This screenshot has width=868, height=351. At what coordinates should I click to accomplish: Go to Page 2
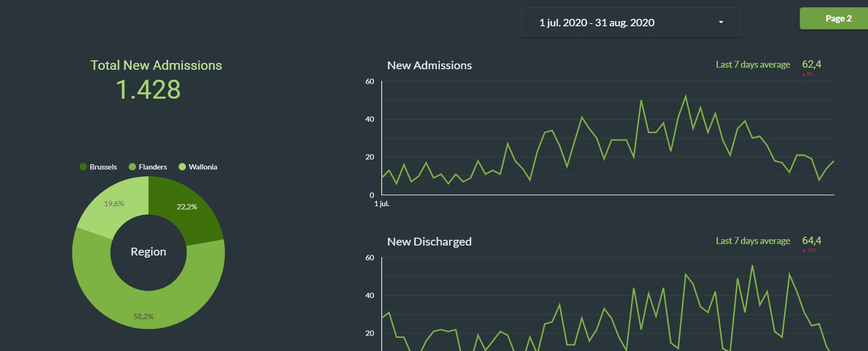click(838, 18)
